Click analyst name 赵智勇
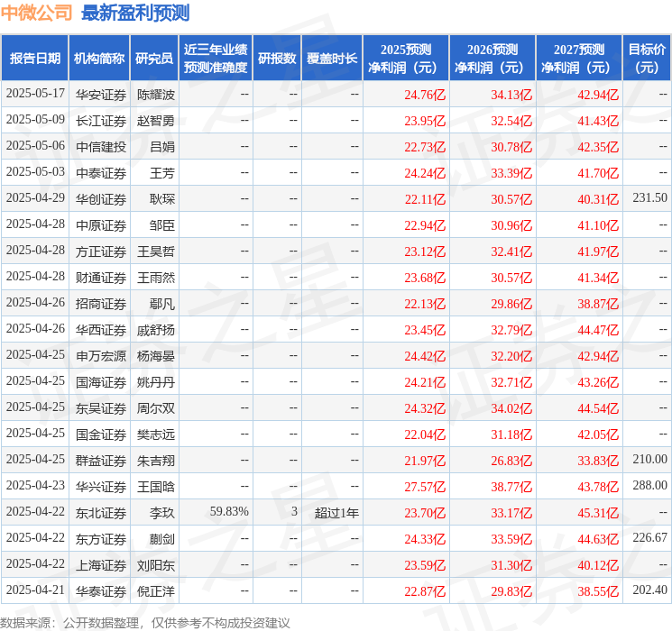The width and height of the screenshot is (672, 631). [x=155, y=121]
